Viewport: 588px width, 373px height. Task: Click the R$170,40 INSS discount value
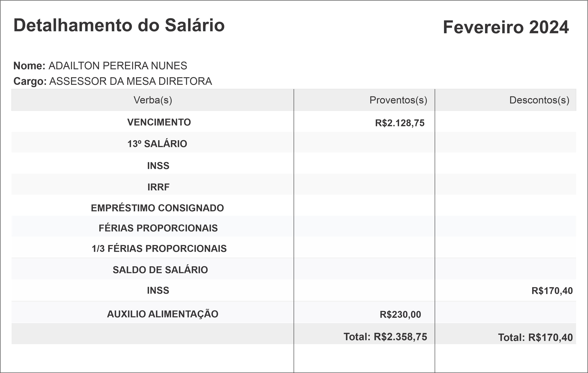[552, 291]
